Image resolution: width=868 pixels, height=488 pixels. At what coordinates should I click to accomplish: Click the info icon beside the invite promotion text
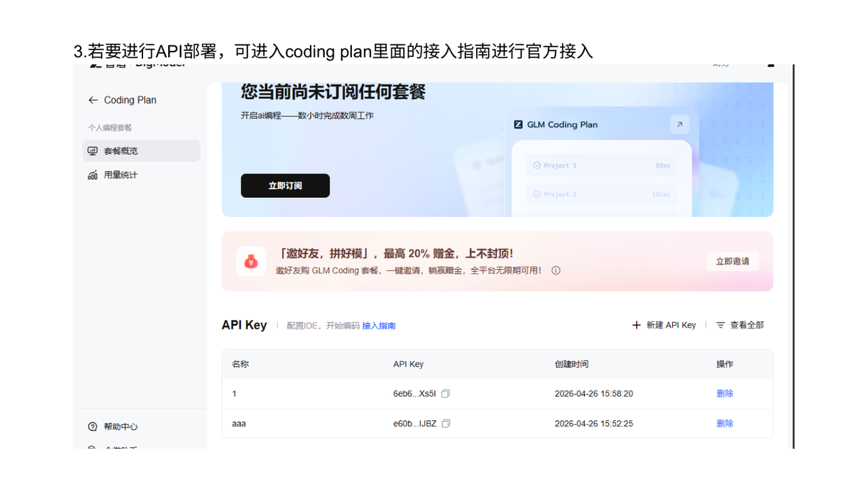point(555,270)
